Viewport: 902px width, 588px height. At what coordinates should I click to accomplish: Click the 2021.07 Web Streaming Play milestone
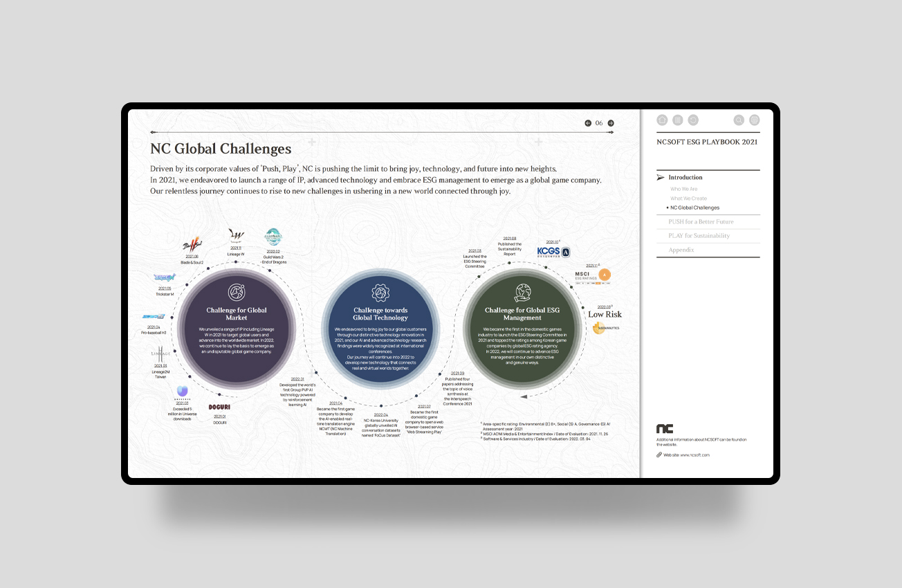[x=424, y=419]
